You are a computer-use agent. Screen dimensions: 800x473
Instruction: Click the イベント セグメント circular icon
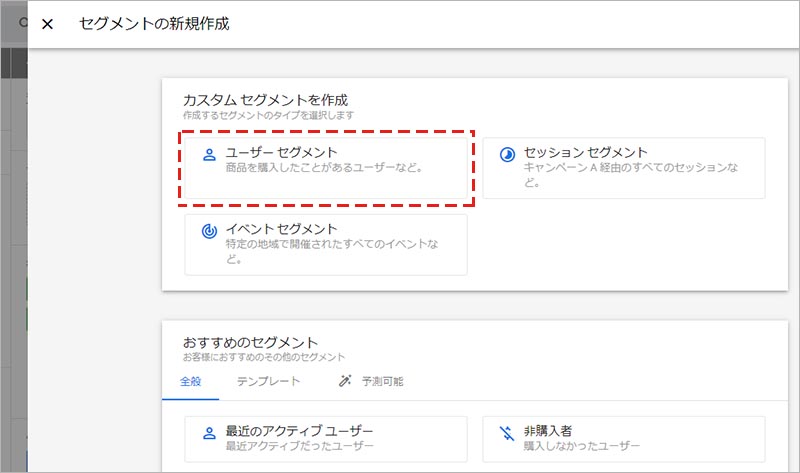pos(209,231)
